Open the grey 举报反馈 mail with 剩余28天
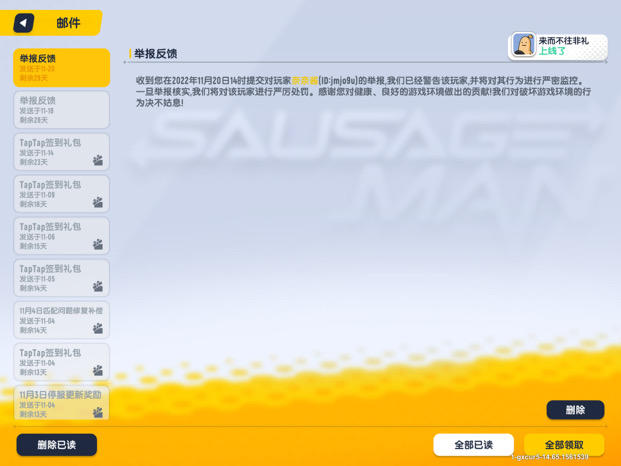The width and height of the screenshot is (621, 466). pos(61,110)
